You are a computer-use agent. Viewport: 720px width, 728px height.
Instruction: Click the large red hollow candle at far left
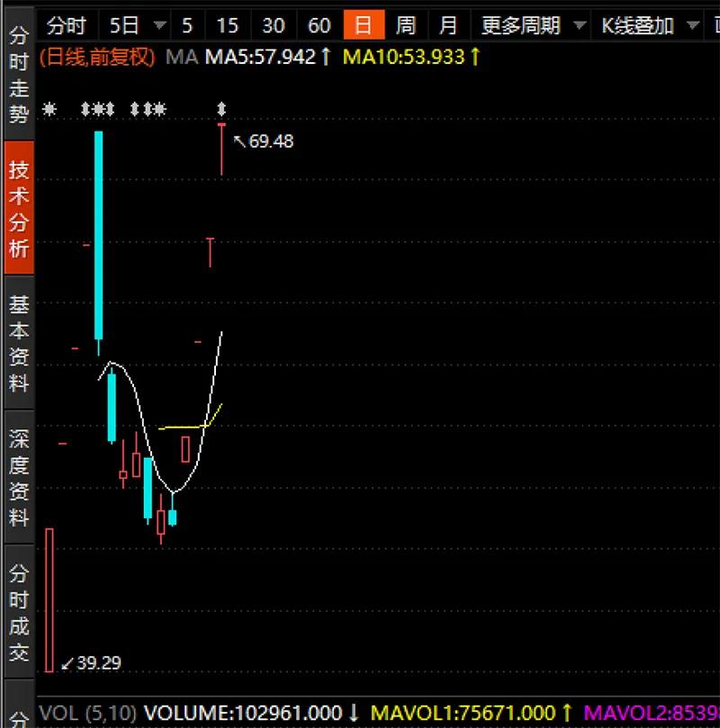49,598
